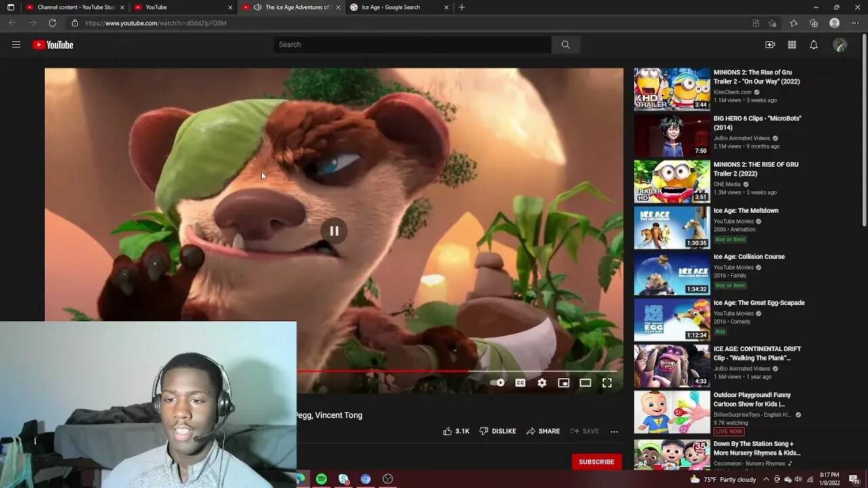Click the YouTube search magnifier button
This screenshot has height=488, width=868.
point(566,45)
